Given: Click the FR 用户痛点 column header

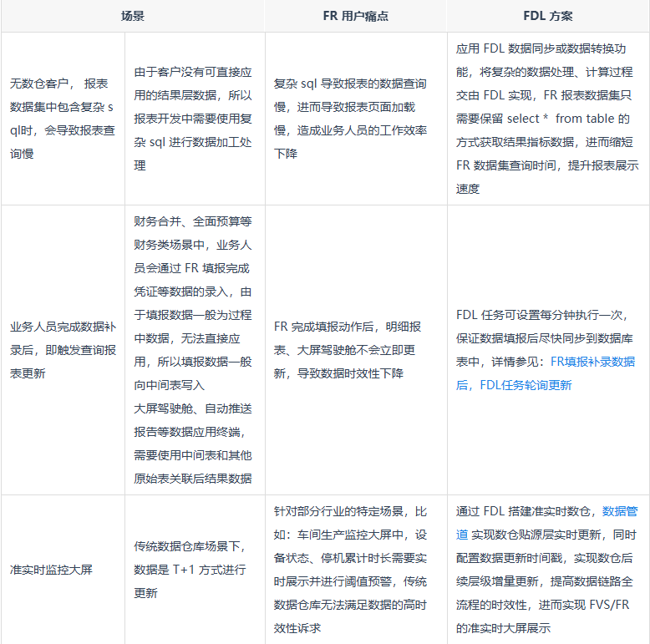Looking at the screenshot, I should coord(356,16).
